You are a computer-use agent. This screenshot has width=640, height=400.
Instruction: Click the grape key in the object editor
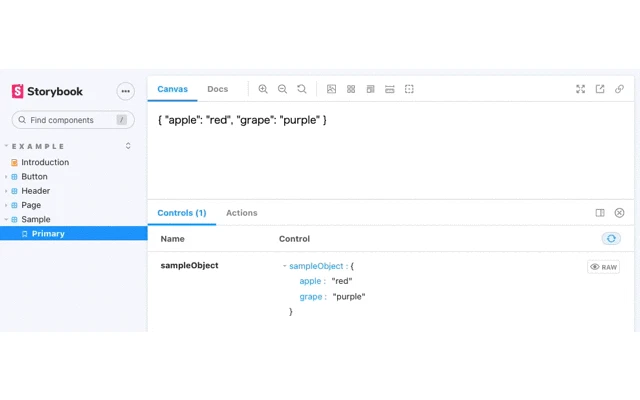(311, 297)
